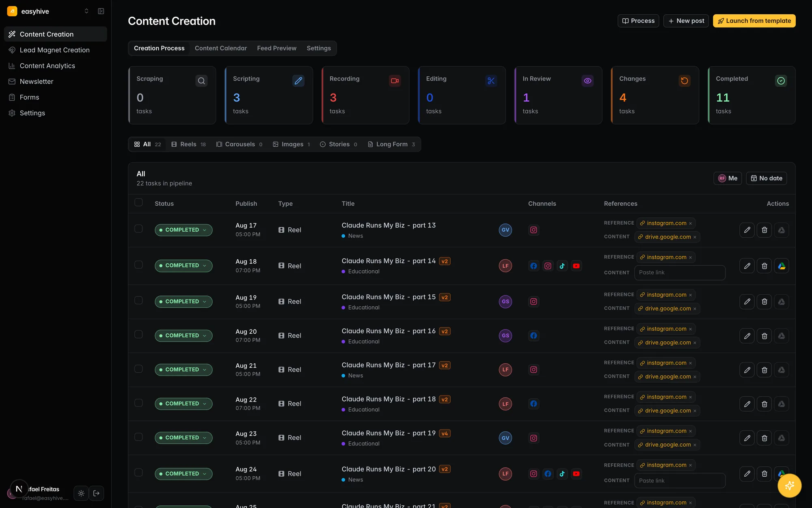Toggle light theme sun icon
The width and height of the screenshot is (812, 508).
81,493
